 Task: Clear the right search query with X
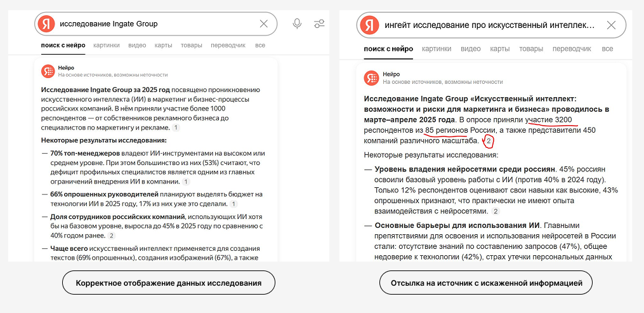[611, 25]
